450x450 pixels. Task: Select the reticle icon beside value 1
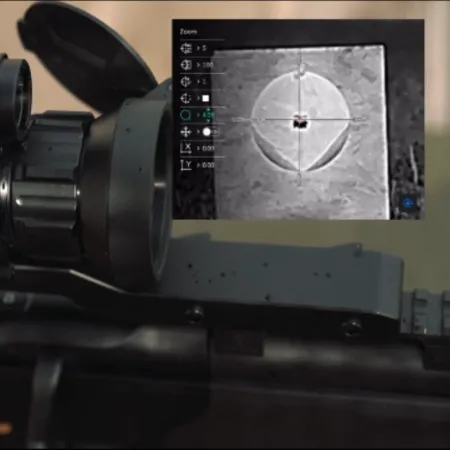[x=186, y=81]
